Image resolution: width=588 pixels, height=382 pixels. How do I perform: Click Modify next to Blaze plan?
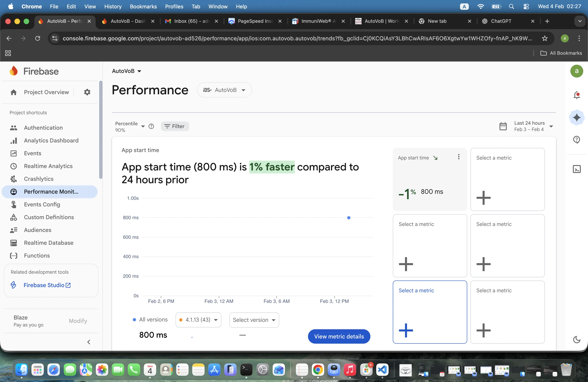[78, 321]
